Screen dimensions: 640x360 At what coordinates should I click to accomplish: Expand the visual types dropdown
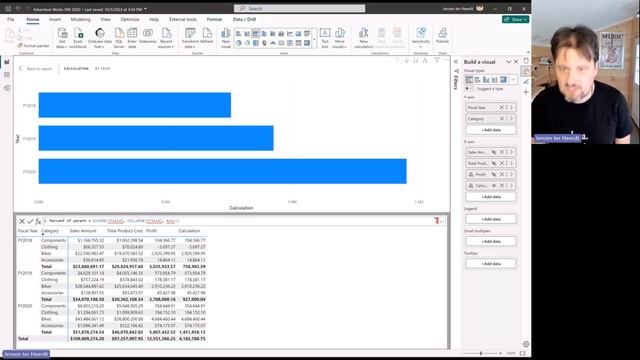(513, 80)
